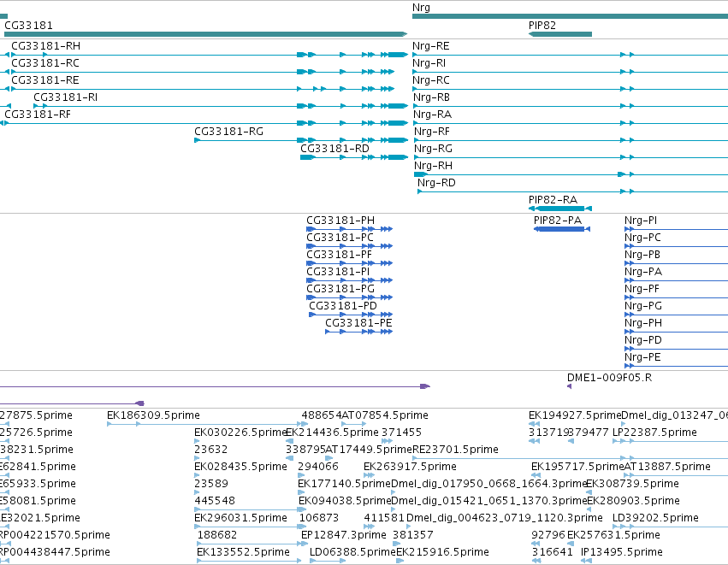
Task: Select the 371455 feature label
Action: [x=401, y=433]
